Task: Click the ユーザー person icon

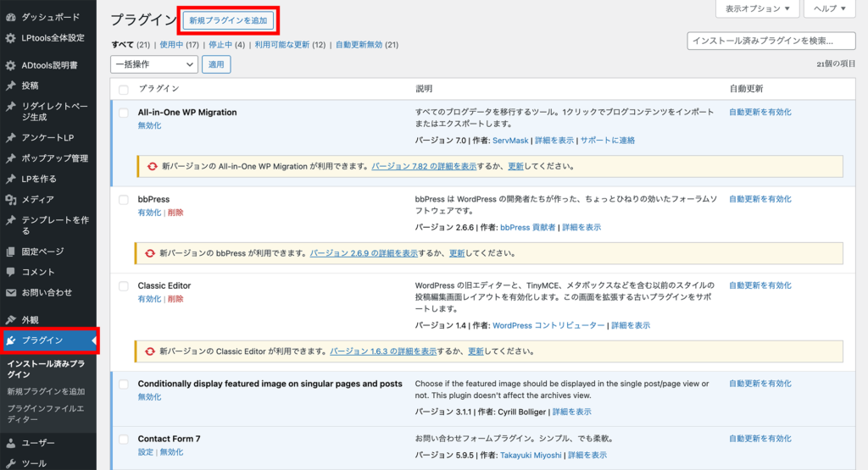Action: [10, 443]
